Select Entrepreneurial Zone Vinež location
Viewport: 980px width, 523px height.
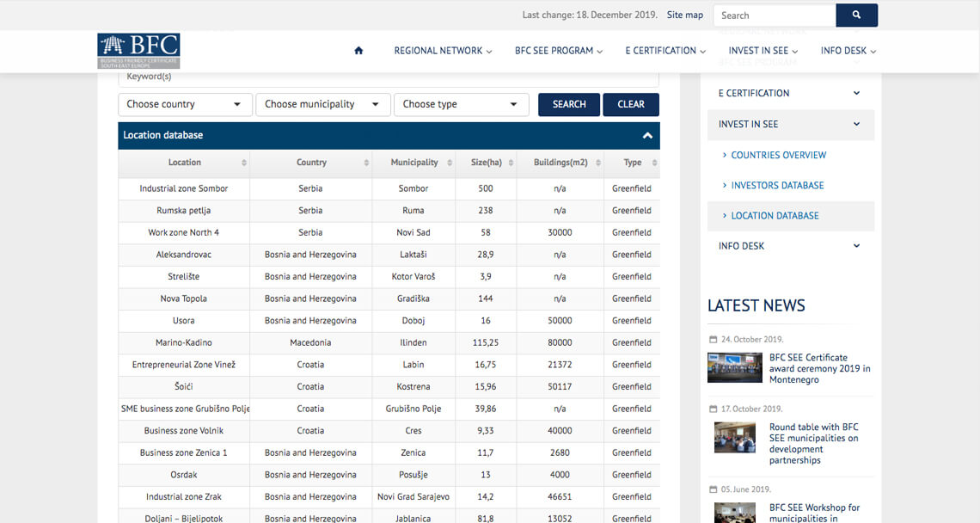184,365
